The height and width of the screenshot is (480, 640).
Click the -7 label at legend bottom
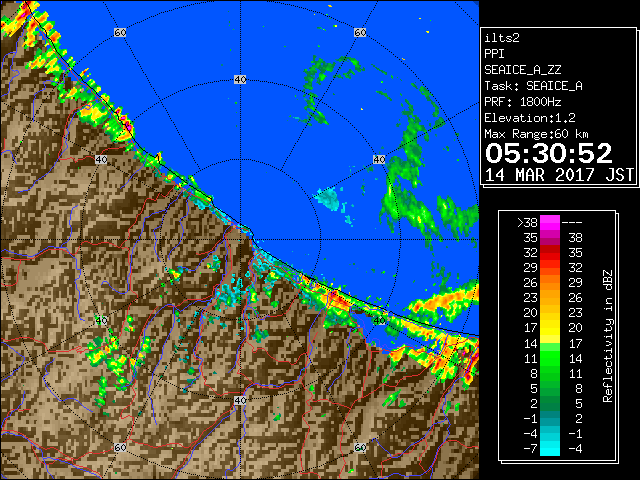(x=530, y=449)
